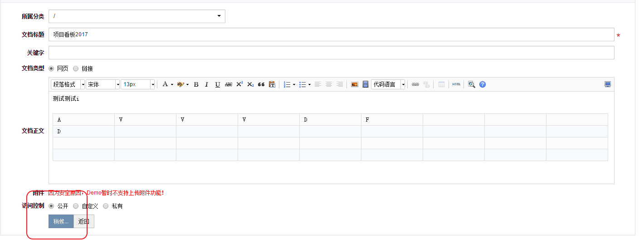Screen dimensions: 644x249
Task: Open the 所属分类 dropdown
Action: point(137,16)
